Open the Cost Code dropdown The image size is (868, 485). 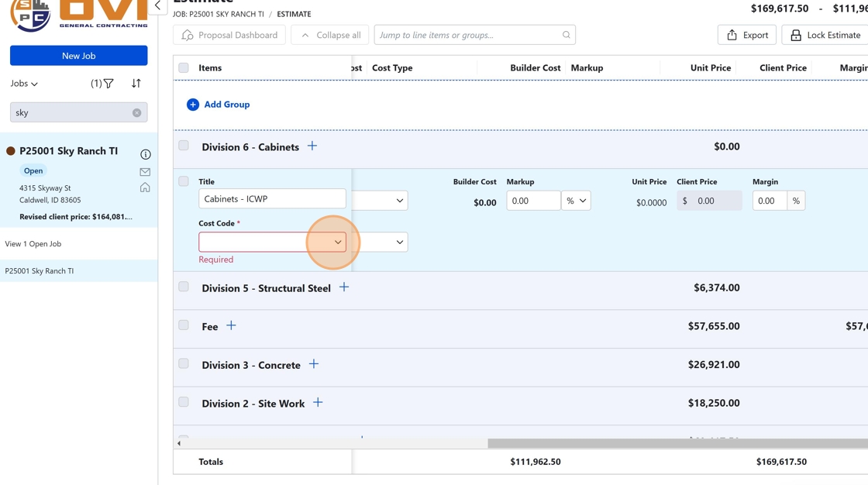pyautogui.click(x=337, y=242)
